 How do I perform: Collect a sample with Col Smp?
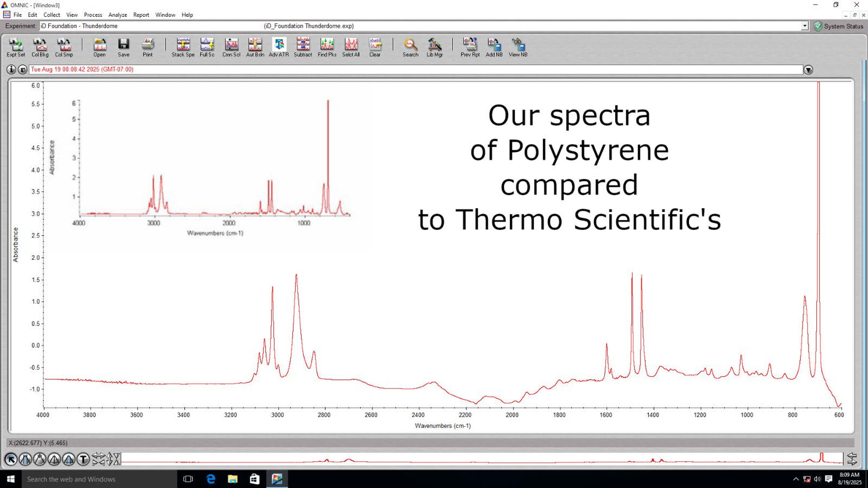point(64,47)
